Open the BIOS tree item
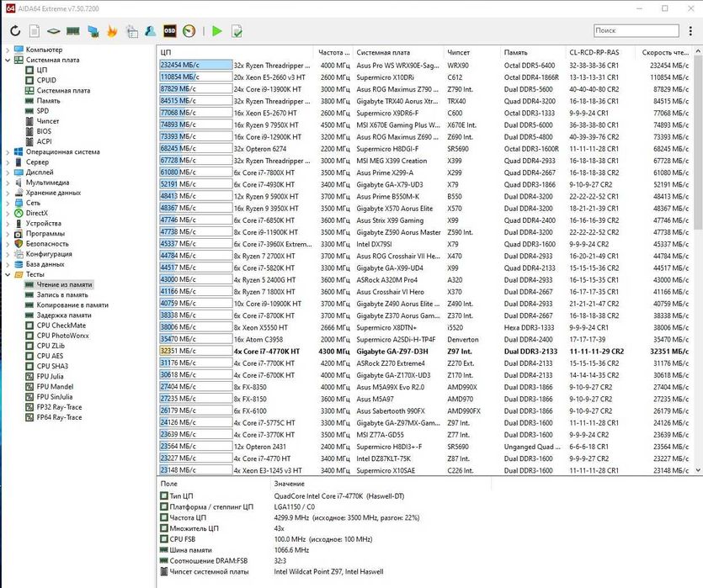 [x=44, y=131]
